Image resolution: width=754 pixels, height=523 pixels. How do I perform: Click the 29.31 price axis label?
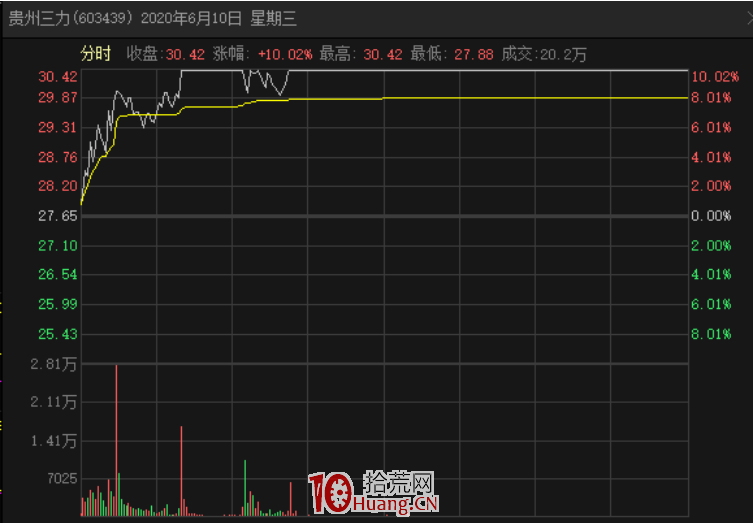tap(58, 127)
